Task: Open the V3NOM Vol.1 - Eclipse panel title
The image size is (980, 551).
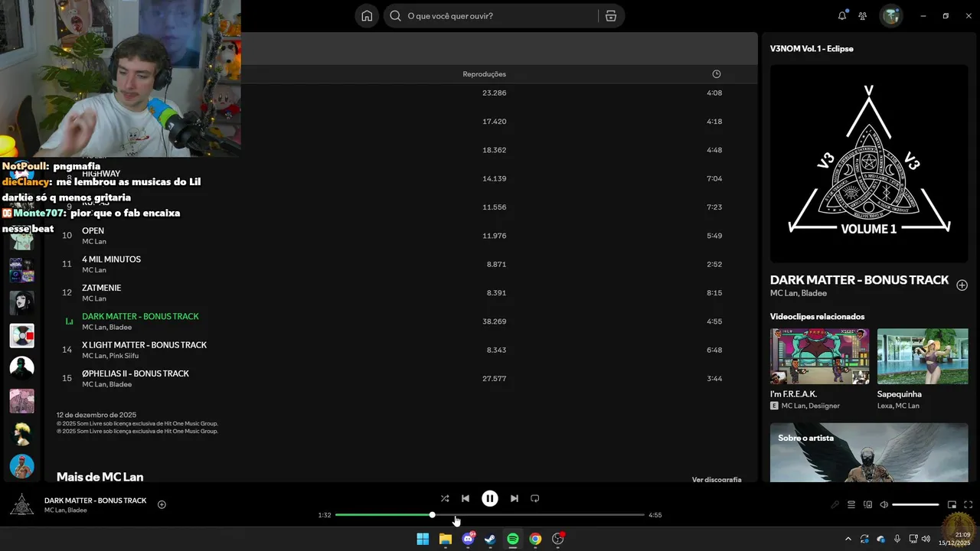Action: 812,48
